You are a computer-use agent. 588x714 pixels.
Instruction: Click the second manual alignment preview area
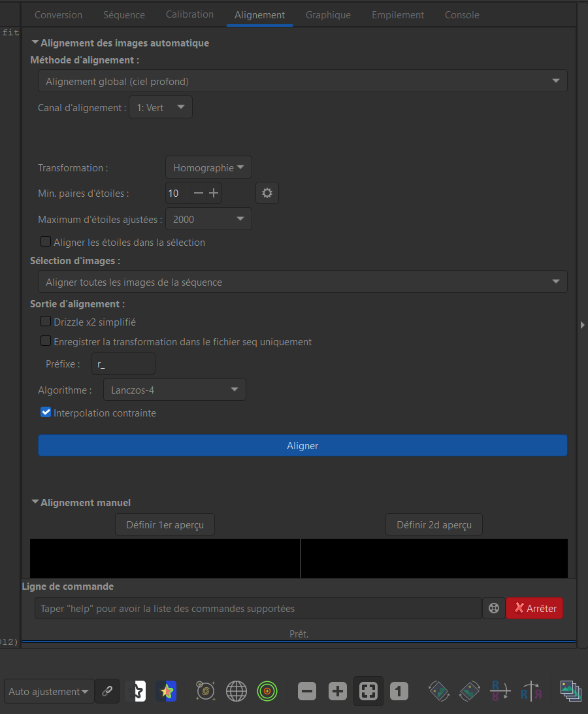point(434,559)
